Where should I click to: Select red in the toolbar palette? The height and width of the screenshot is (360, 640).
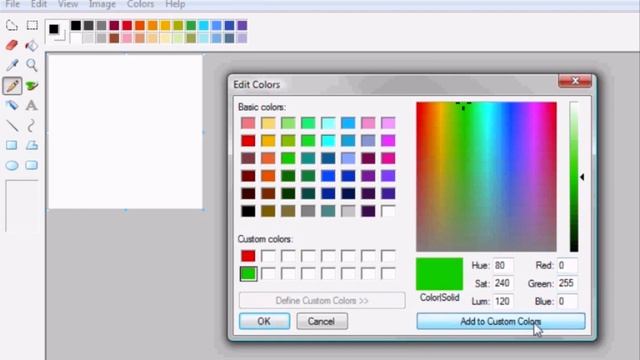[x=127, y=25]
